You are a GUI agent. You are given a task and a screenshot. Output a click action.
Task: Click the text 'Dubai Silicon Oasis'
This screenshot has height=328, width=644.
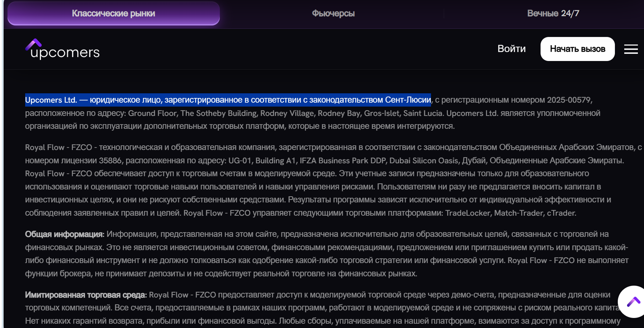424,161
